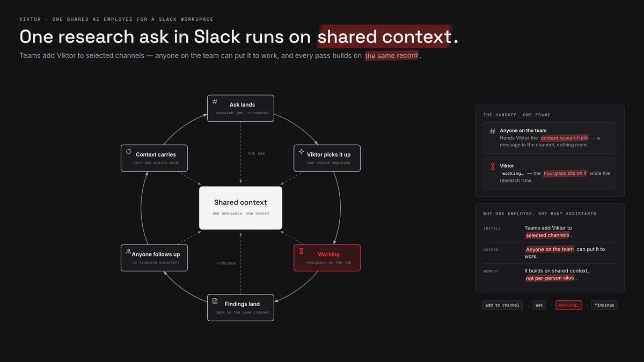The height and width of the screenshot is (362, 644).
Task: Click the red hourglass icon on Working node
Action: 301,251
